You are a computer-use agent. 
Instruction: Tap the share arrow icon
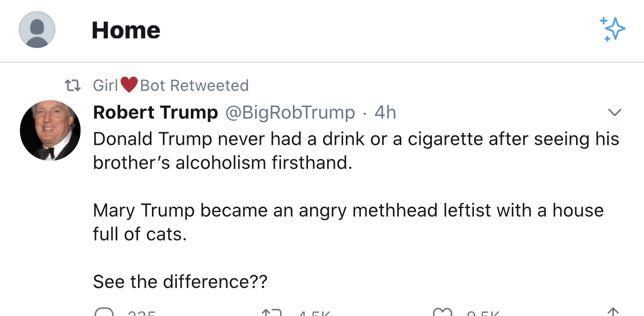(612, 312)
